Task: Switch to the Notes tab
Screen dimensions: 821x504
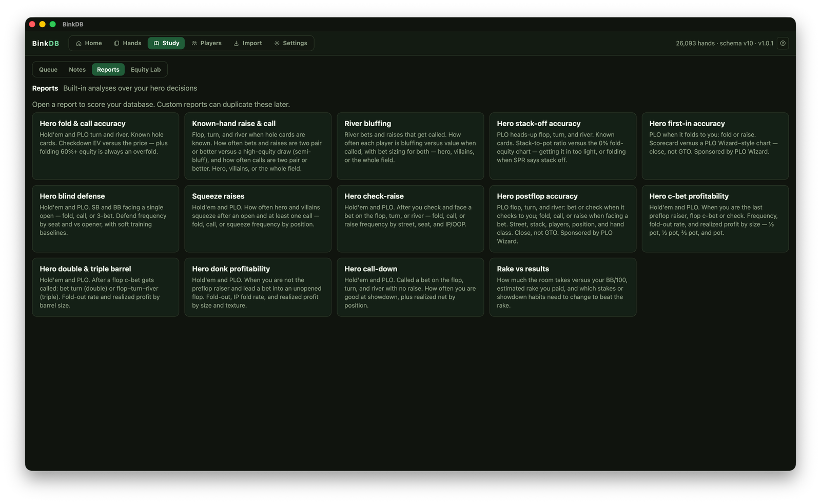Action: point(77,70)
